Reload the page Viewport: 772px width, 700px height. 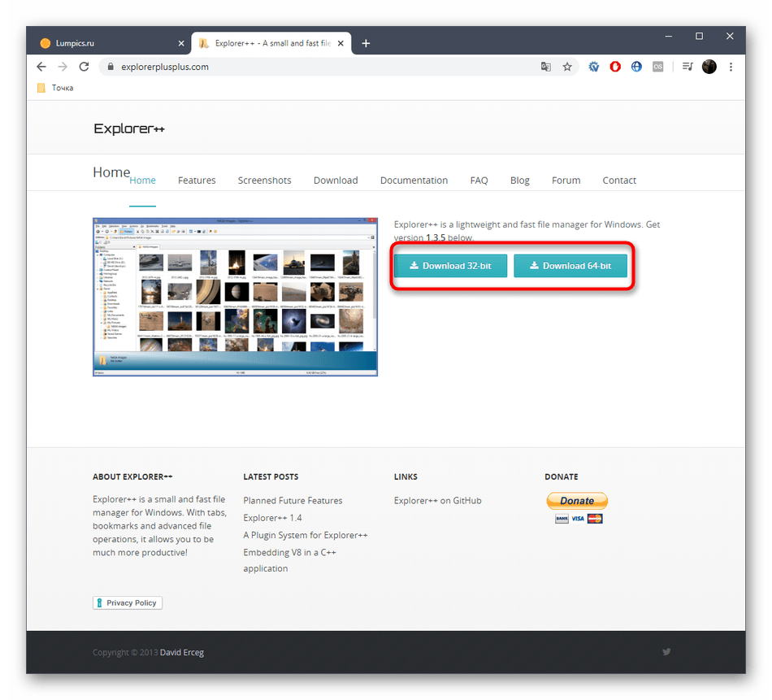pyautogui.click(x=84, y=67)
